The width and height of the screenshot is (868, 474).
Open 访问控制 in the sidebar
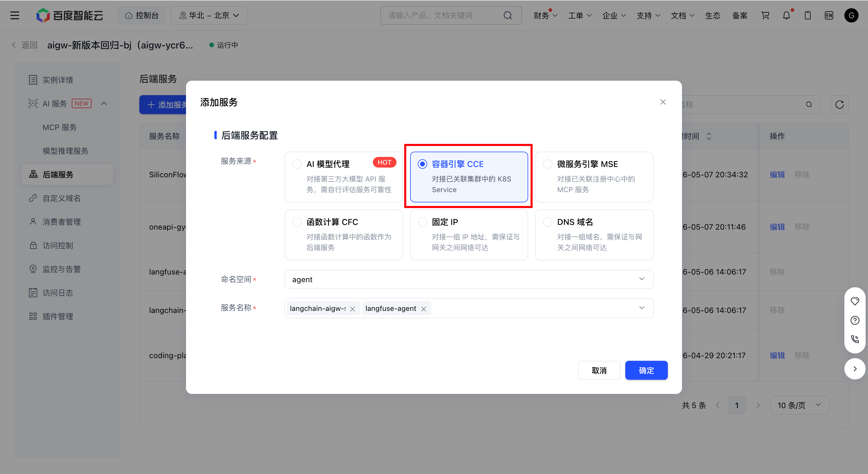(x=67, y=245)
